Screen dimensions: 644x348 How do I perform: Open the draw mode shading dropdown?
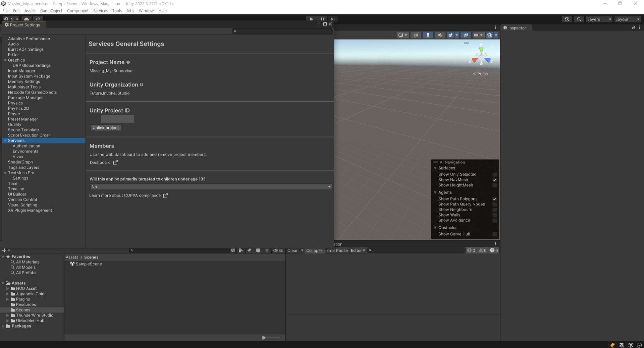pos(402,35)
